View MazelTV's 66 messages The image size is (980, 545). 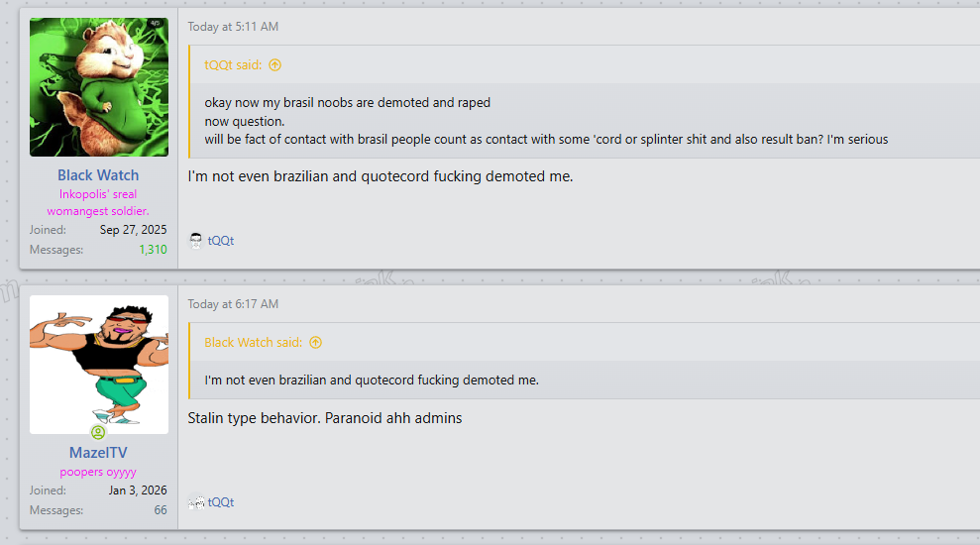pos(160,510)
